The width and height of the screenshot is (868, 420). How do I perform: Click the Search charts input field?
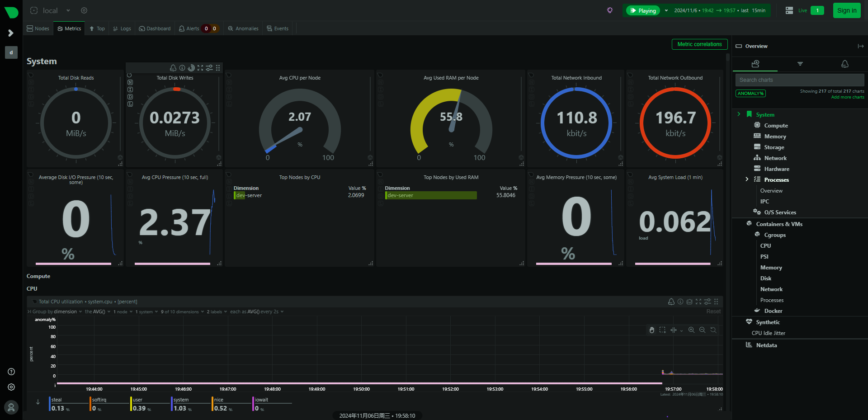coord(800,80)
